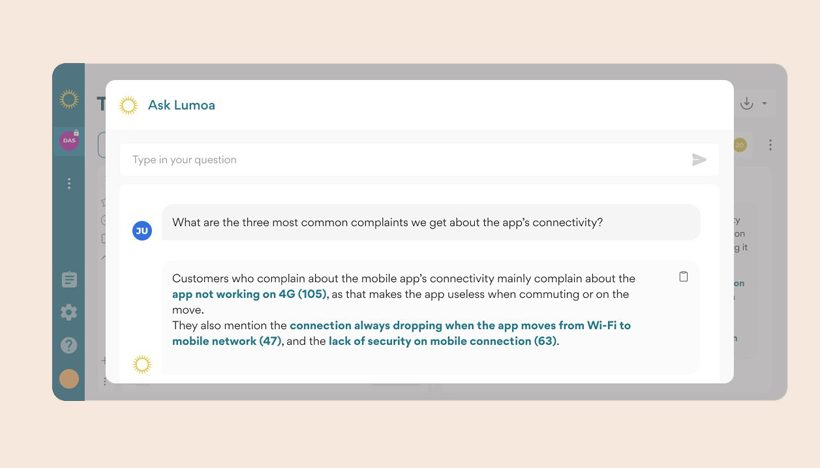The height and width of the screenshot is (468, 820).
Task: Open the vertical three-dot menu at right
Action: pos(770,145)
